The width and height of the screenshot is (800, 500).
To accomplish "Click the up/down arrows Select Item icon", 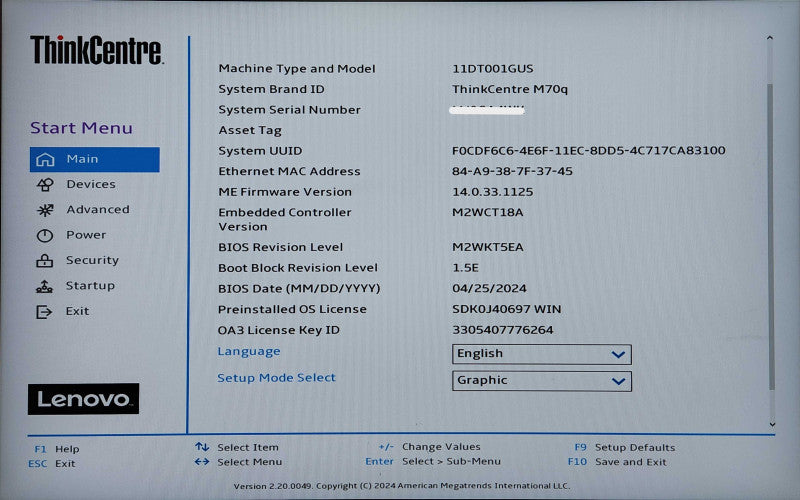I will click(x=202, y=447).
